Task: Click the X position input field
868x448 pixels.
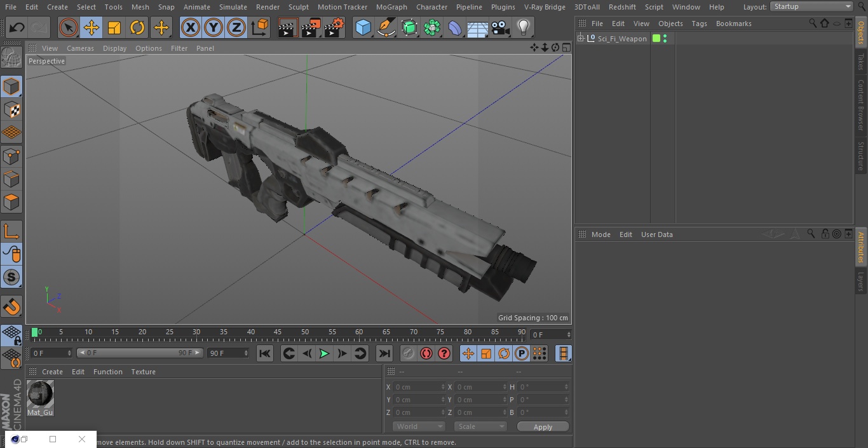Action: [x=419, y=387]
